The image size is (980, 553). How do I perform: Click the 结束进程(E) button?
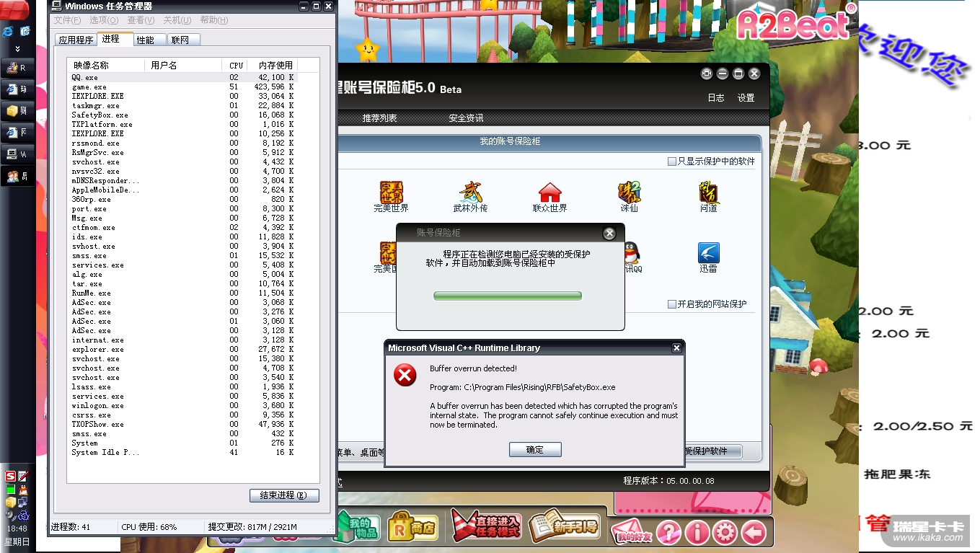pyautogui.click(x=284, y=495)
